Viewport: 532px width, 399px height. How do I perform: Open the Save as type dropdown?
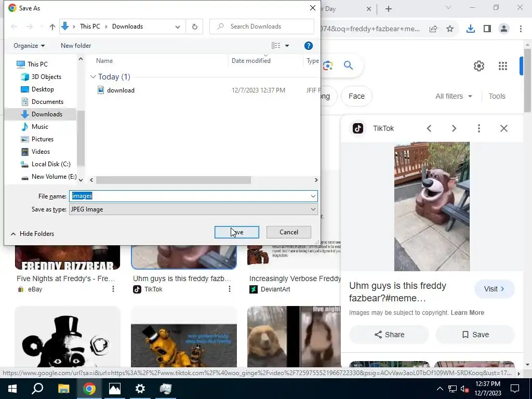pos(193,209)
